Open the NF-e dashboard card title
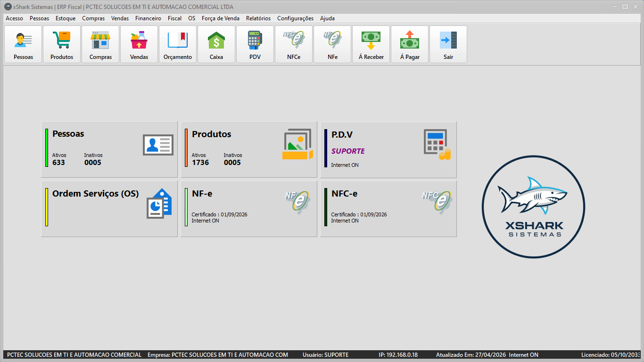This screenshot has width=644, height=362. pos(202,193)
